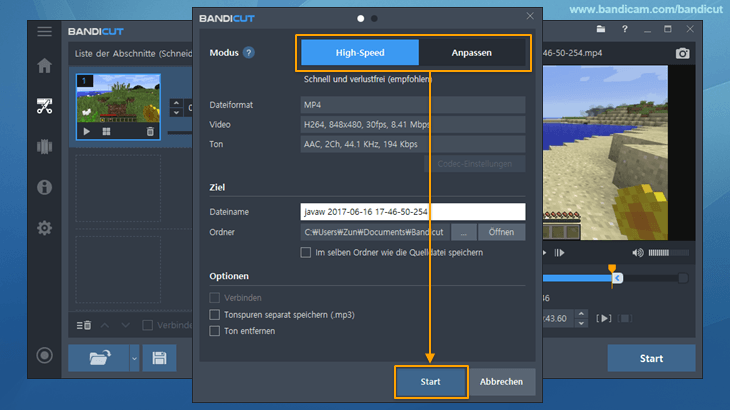
Task: Click the browse folder "..." button
Action: [462, 232]
